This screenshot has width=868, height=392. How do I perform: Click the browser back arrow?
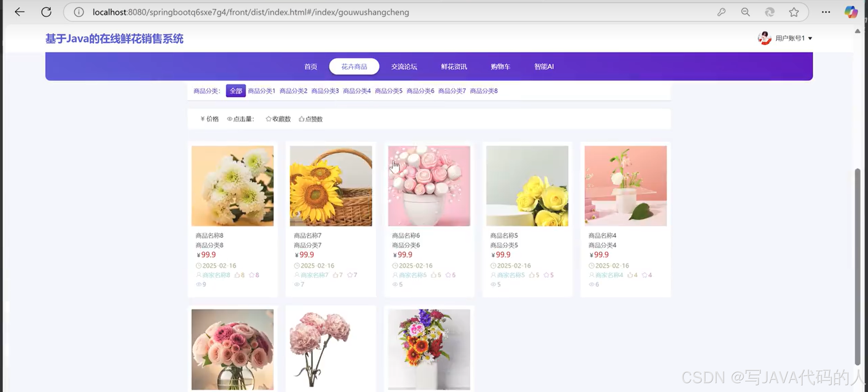20,12
